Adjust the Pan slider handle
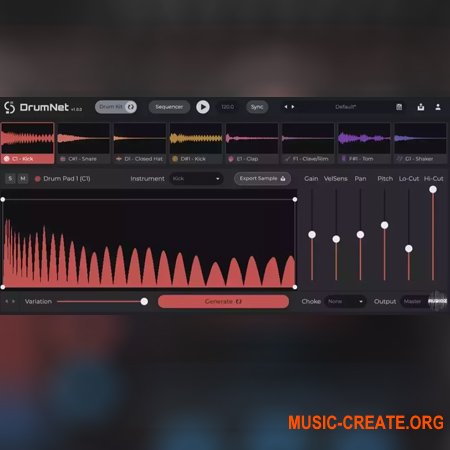The height and width of the screenshot is (450, 450). point(360,235)
